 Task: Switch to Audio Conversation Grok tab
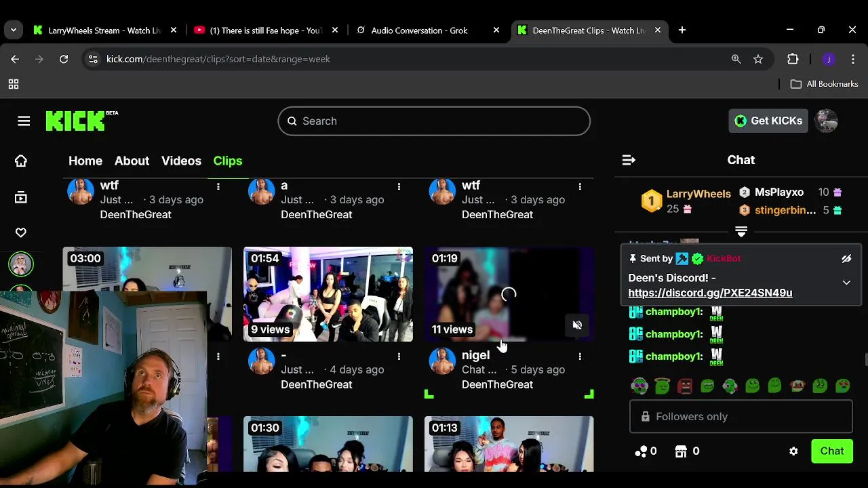click(x=429, y=30)
